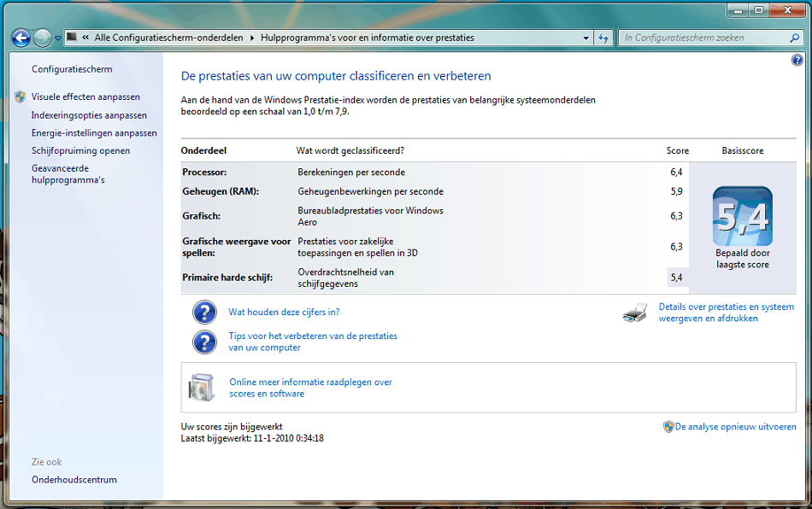The height and width of the screenshot is (509, 812).
Task: Maximize the window
Action: (759, 10)
